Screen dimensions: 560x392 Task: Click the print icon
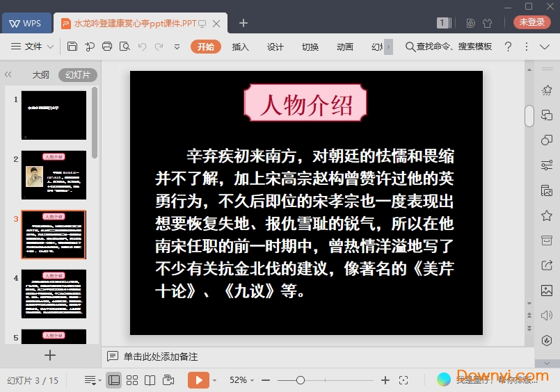[x=107, y=47]
